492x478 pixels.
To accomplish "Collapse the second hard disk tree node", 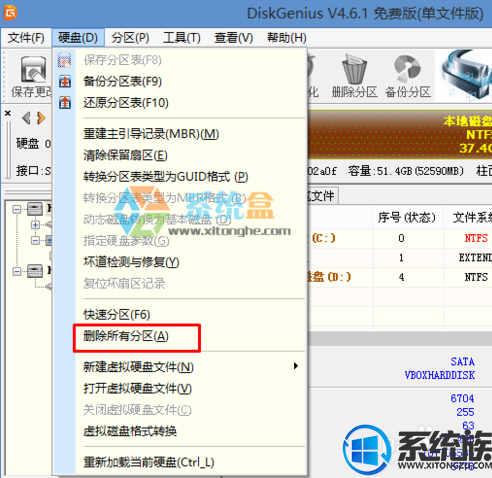I will pos(17,271).
